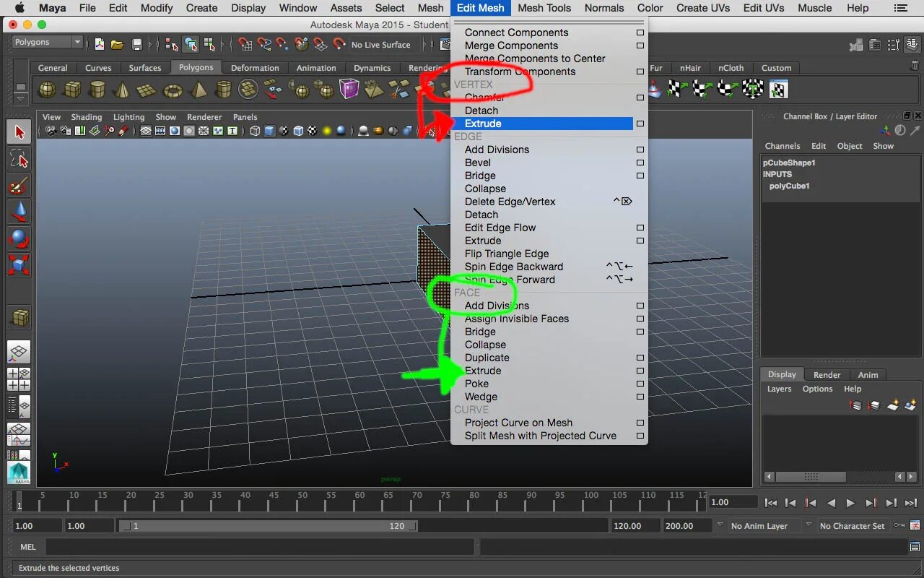
Task: Open viewport Shading menu
Action: [x=86, y=117]
